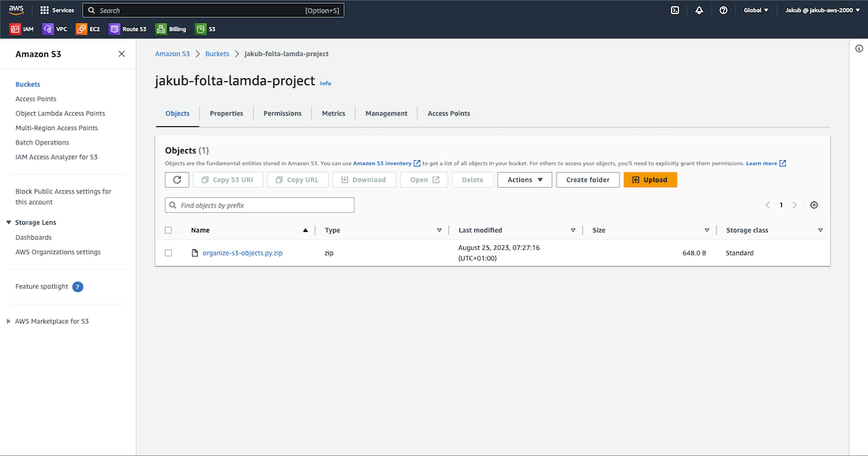The width and height of the screenshot is (868, 456).
Task: Expand the Global region dropdown
Action: [x=756, y=10]
